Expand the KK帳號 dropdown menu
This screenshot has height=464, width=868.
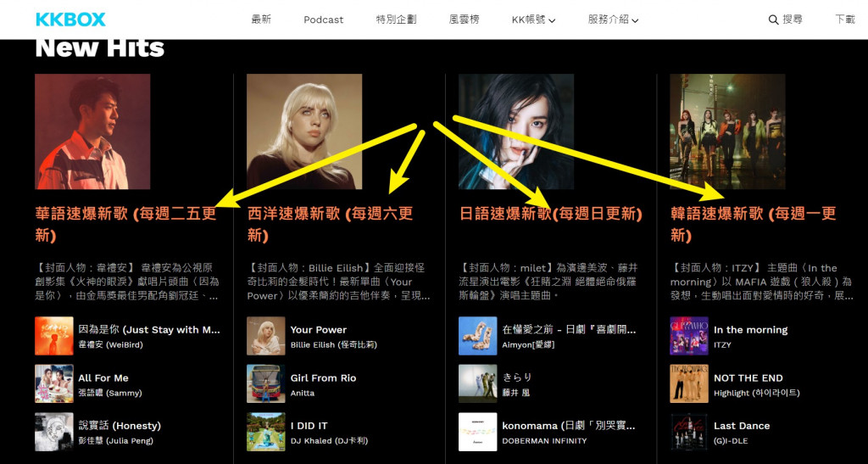534,20
